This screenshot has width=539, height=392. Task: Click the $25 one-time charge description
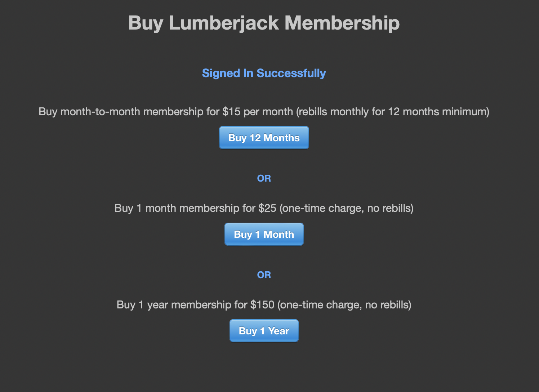coord(264,208)
